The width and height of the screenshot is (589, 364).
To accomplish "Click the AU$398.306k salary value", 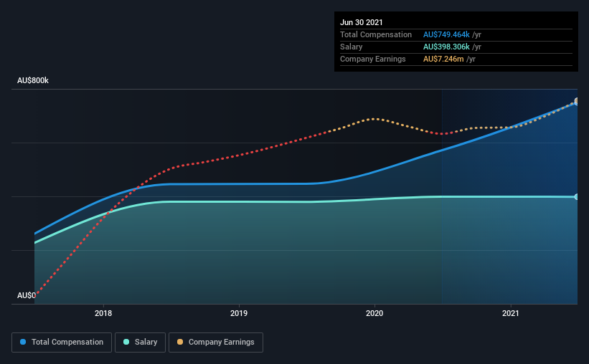I will tap(446, 47).
